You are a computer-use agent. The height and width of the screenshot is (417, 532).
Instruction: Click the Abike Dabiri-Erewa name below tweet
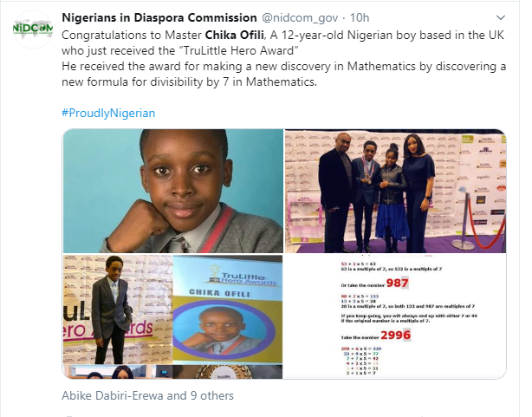click(113, 395)
